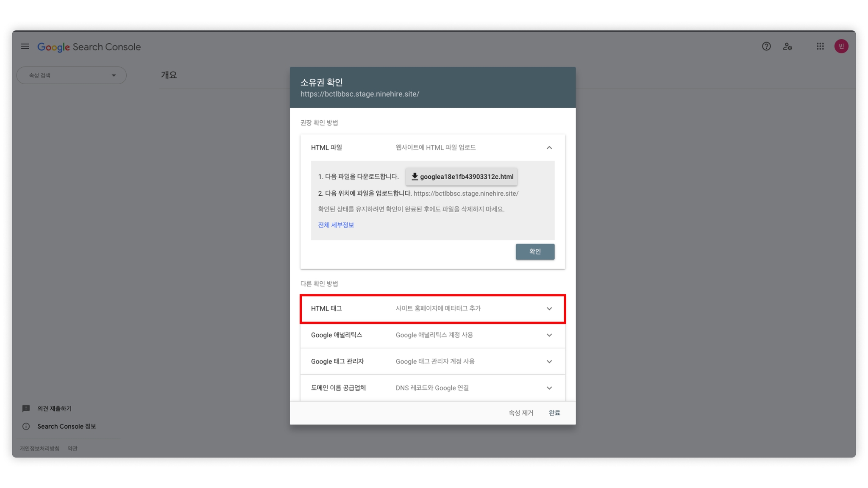Click the info icon for Search Console 정보
The image size is (868, 488).
click(26, 426)
